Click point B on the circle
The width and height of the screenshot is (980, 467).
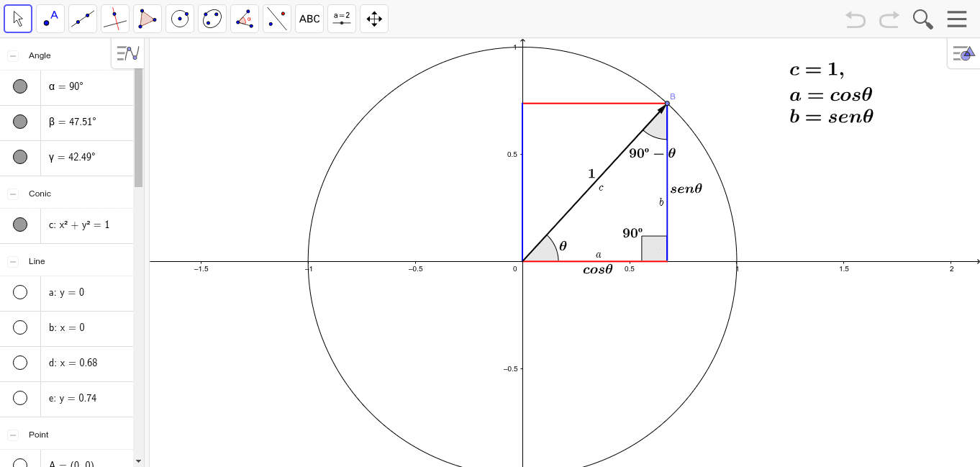click(x=667, y=104)
